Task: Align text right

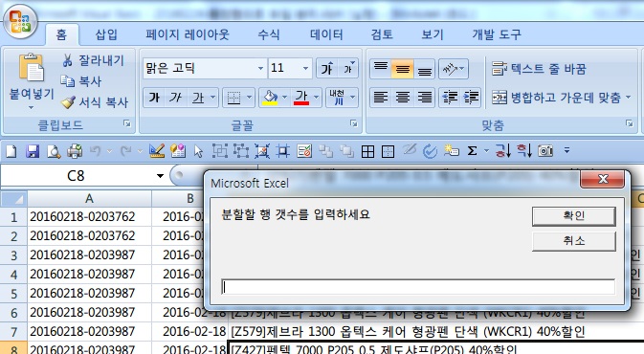Action: 424,98
